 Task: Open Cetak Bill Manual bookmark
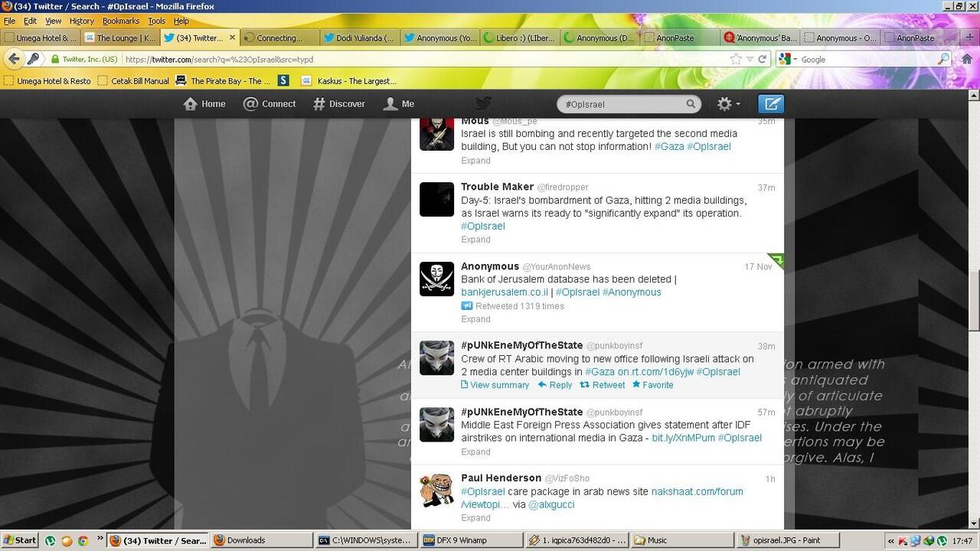coord(133,80)
